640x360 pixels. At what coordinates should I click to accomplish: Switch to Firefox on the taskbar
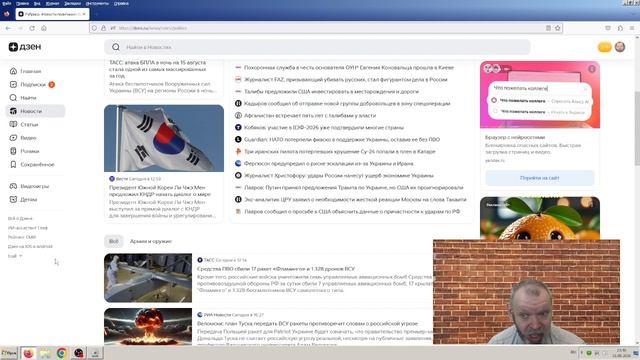(28, 353)
